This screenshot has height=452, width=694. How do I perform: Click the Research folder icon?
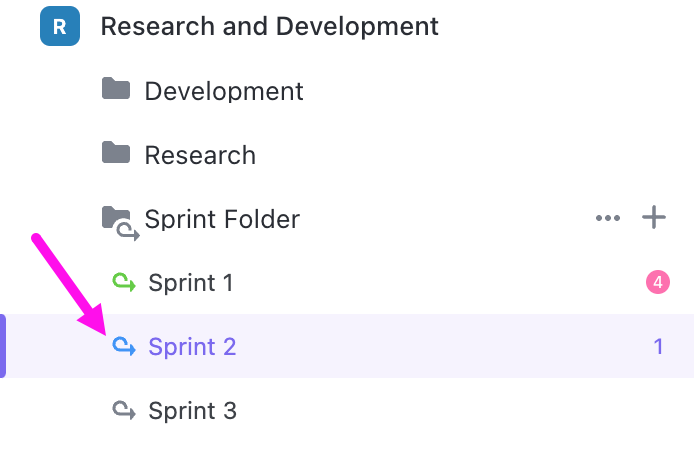pos(116,154)
